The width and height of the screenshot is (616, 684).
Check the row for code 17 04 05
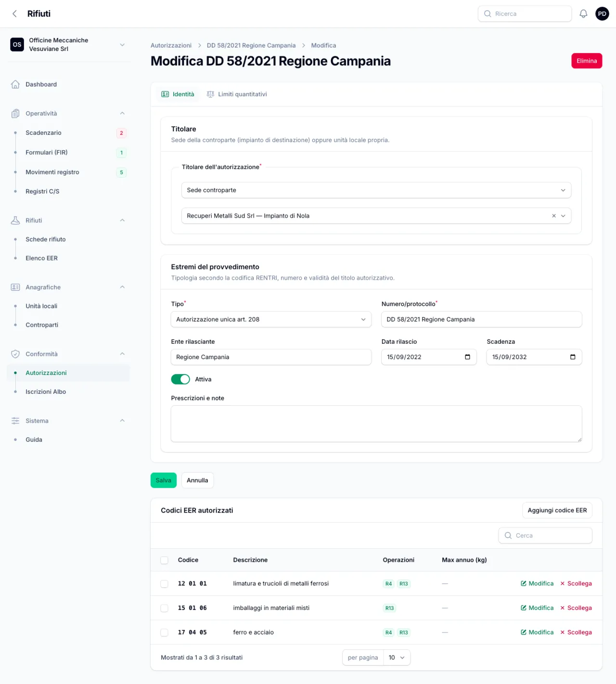[x=165, y=632]
